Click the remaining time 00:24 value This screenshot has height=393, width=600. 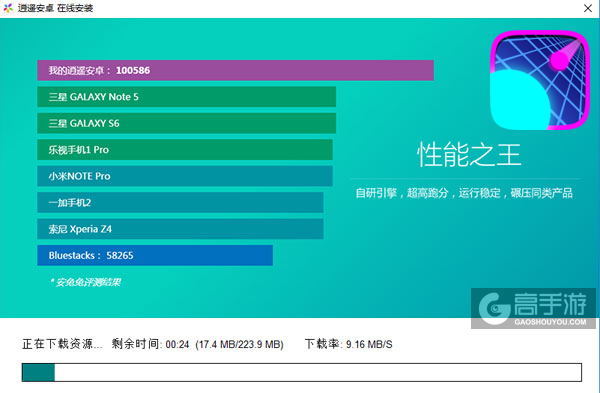(x=177, y=344)
